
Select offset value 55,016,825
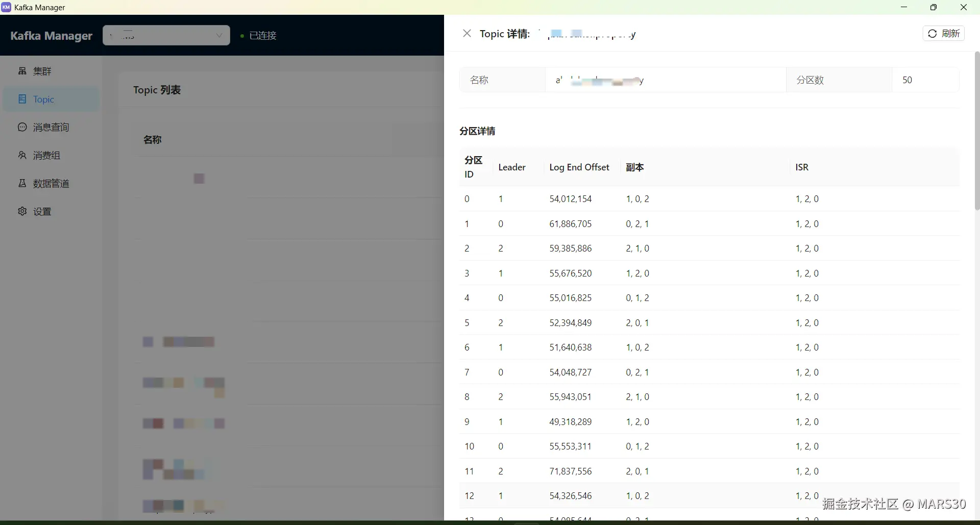(x=571, y=298)
